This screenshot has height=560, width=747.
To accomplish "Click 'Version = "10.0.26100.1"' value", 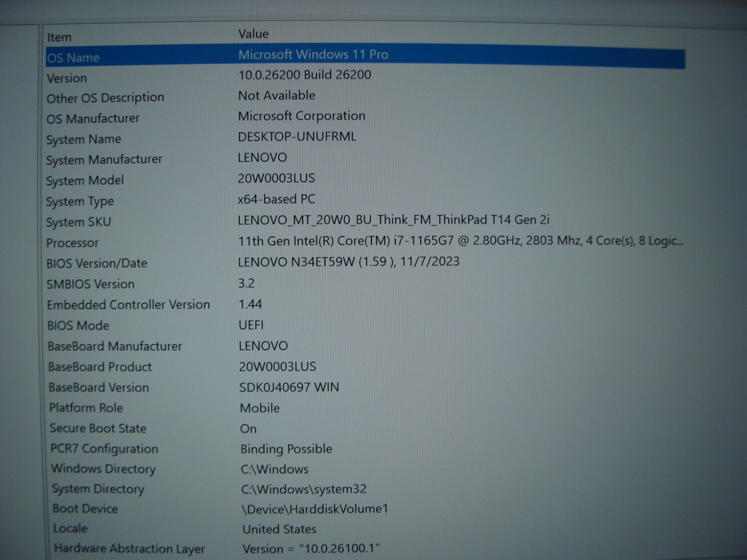I will 311,549.
